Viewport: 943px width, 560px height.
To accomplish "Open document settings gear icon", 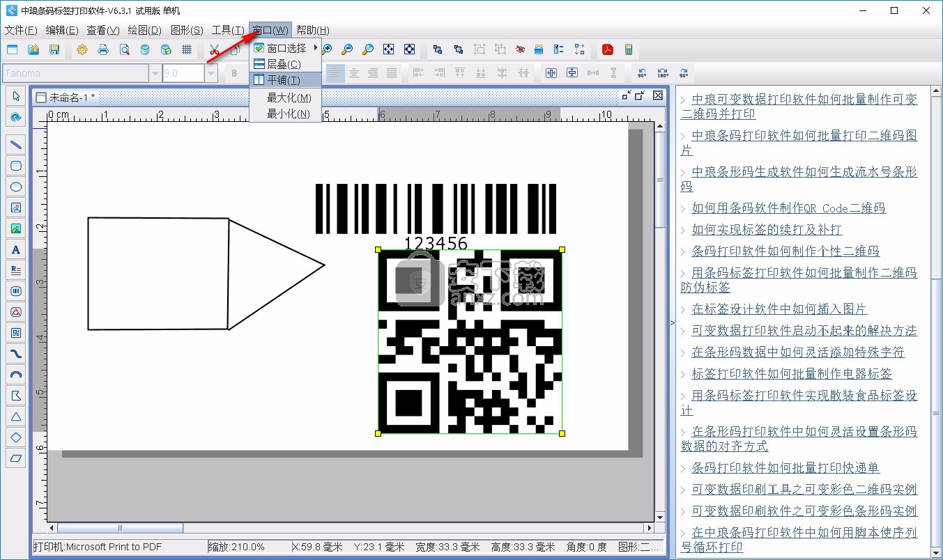I will pyautogui.click(x=82, y=49).
